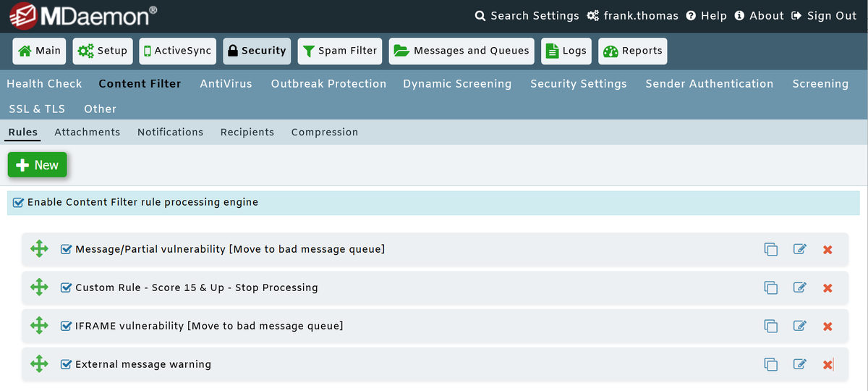868x391 pixels.
Task: Open the Reports menu
Action: tap(633, 51)
